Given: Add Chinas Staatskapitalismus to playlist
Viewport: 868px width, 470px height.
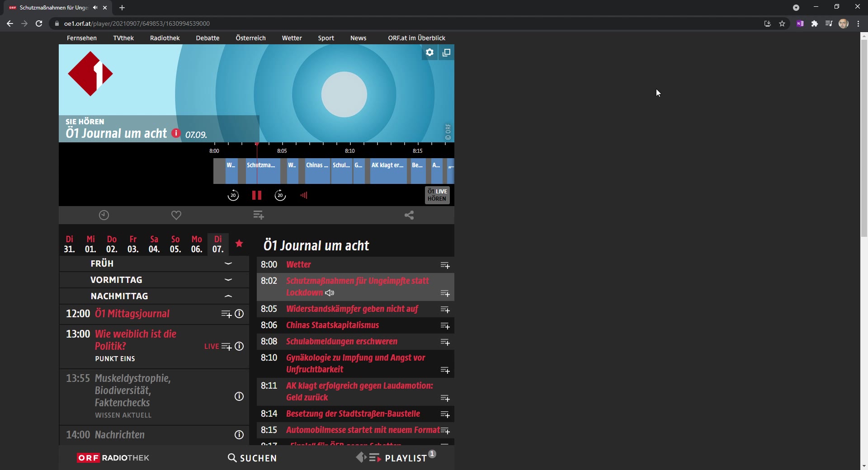Looking at the screenshot, I should 445,326.
